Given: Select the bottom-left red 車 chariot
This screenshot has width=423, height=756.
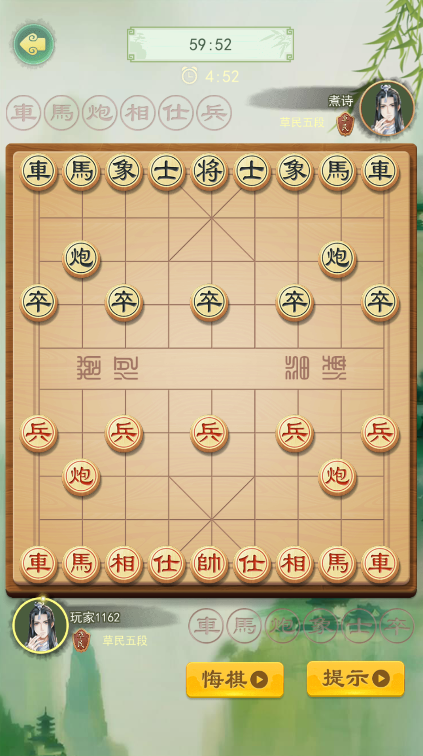Looking at the screenshot, I should point(39,564).
